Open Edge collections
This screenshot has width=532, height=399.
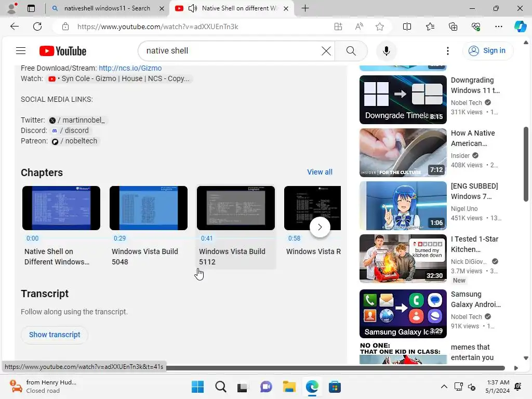click(453, 26)
